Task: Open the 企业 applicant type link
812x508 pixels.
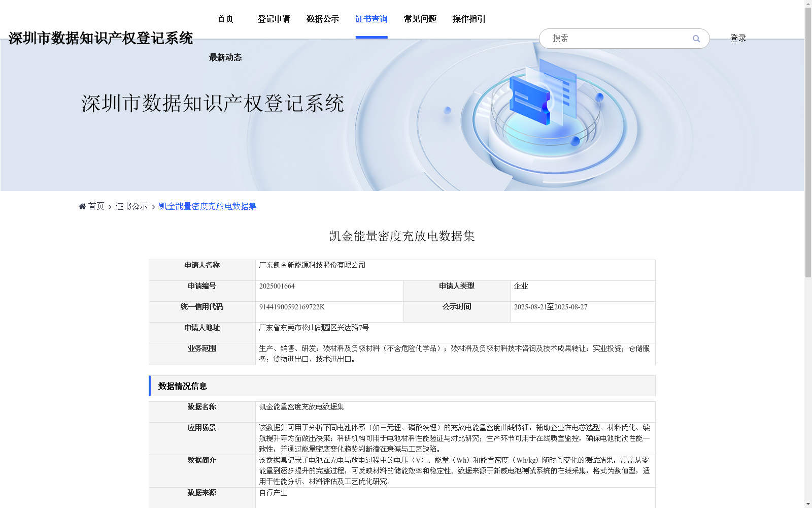Action: pos(520,285)
